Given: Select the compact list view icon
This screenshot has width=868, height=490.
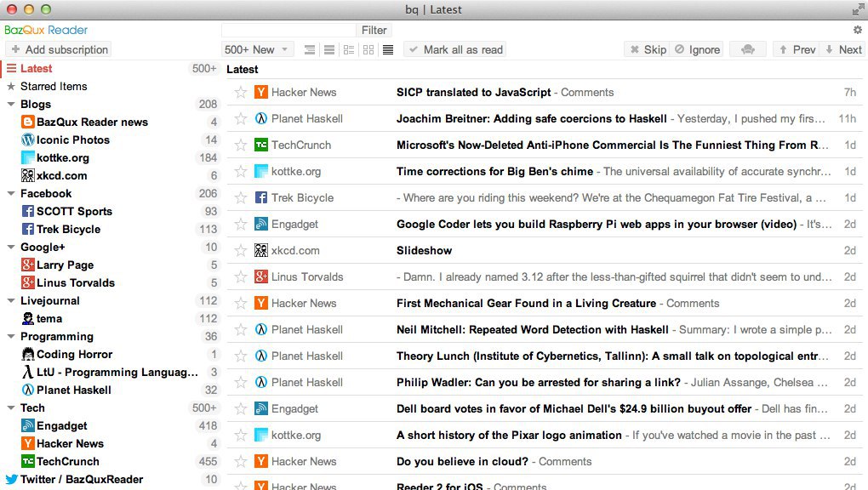Looking at the screenshot, I should [388, 50].
